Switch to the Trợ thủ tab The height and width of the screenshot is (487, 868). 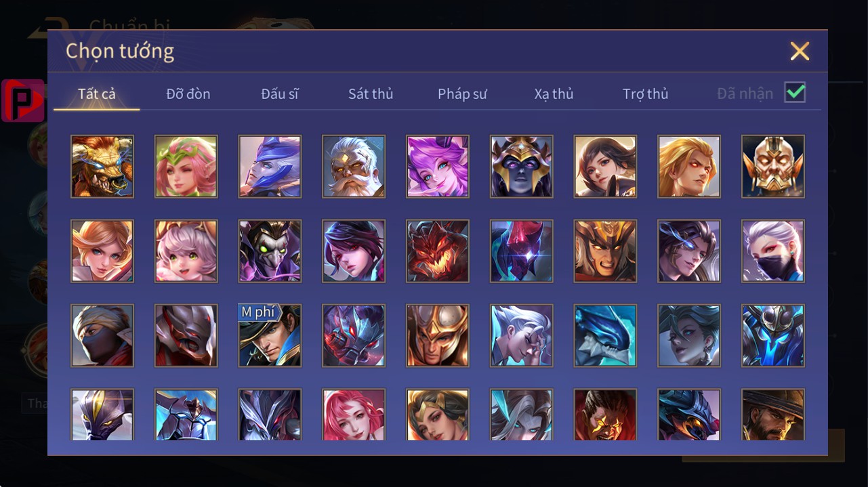[x=645, y=94]
